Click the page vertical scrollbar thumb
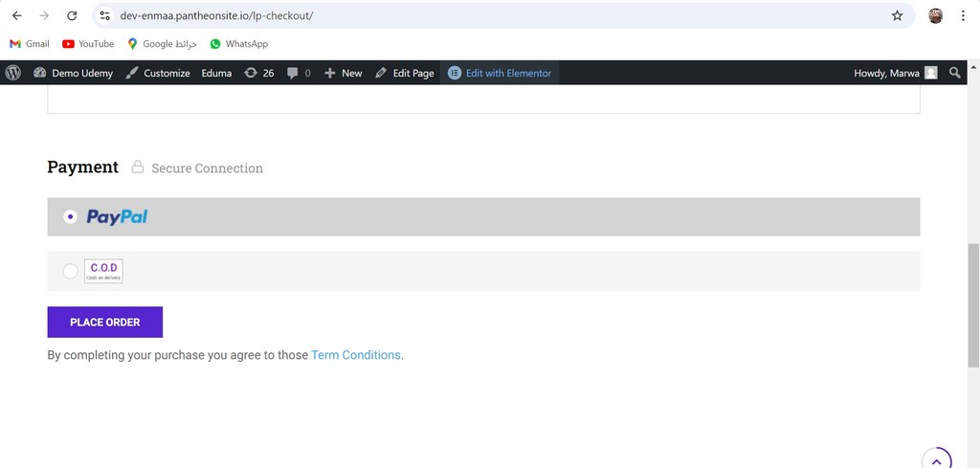 (x=973, y=306)
